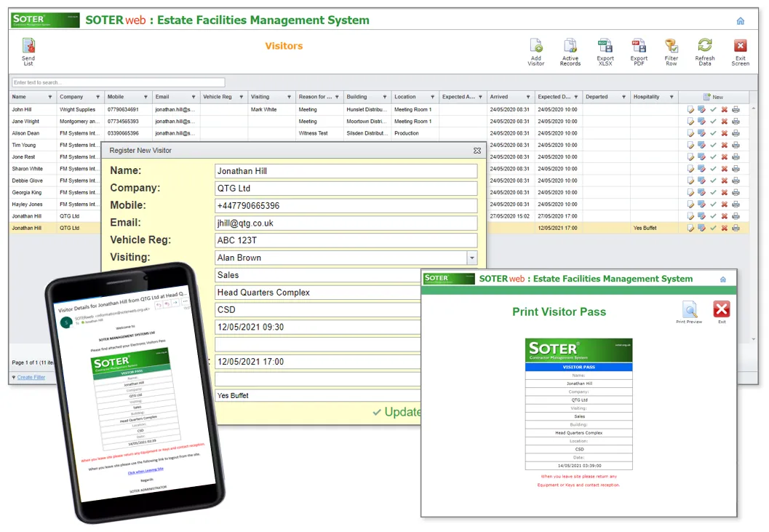This screenshot has width=769, height=532.
Task: Click the red delete icon for Jane Wright
Action: click(725, 122)
